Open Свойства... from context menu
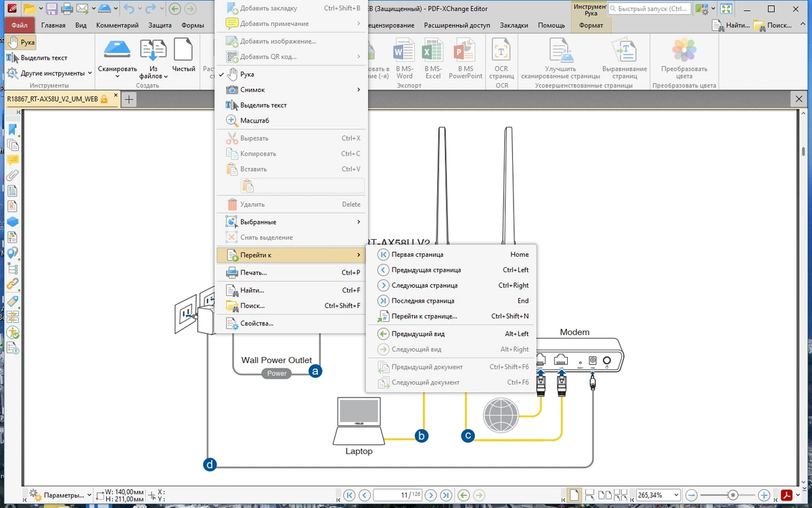Screen dimensions: 812x508 click(x=292, y=323)
